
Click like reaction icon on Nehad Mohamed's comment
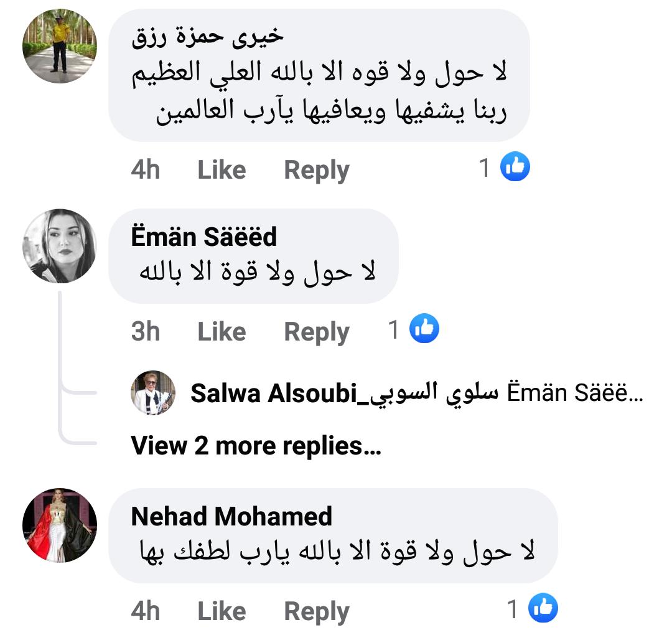(x=543, y=608)
